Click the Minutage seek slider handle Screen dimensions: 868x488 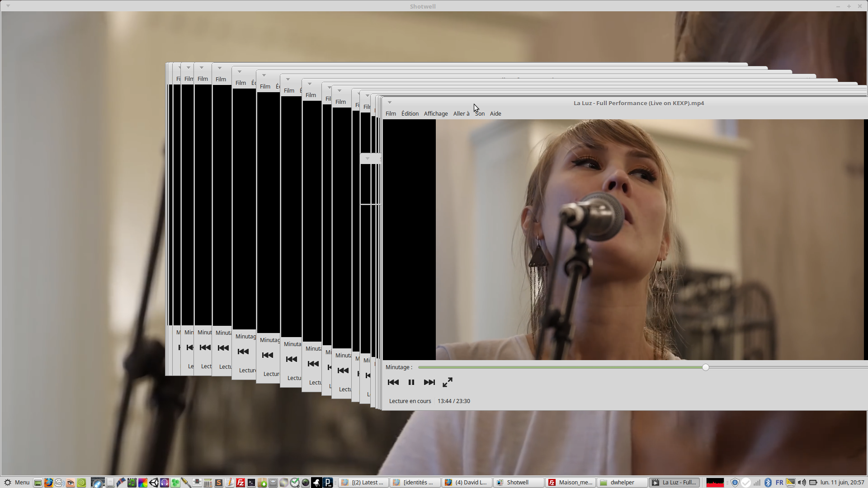point(705,367)
